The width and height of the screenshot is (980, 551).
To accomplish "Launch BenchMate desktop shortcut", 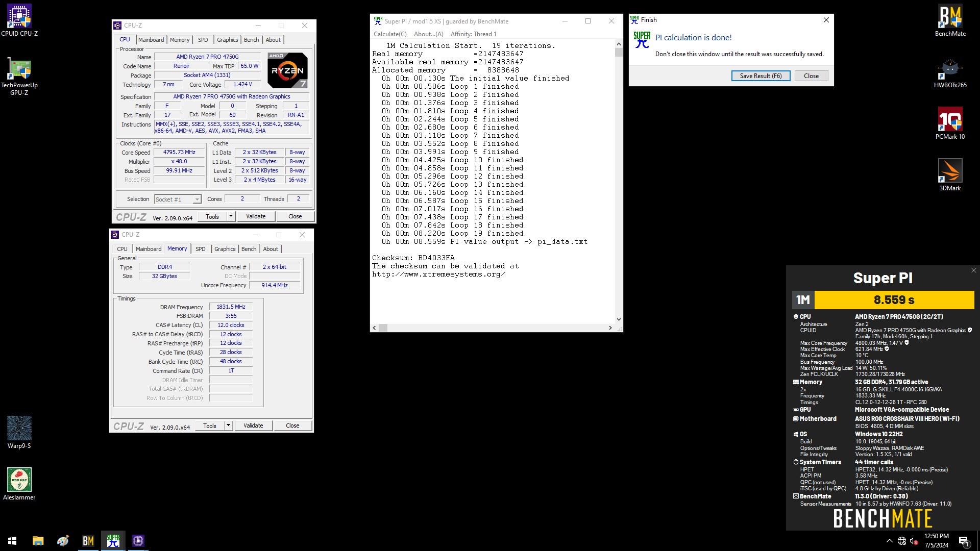I will (950, 20).
